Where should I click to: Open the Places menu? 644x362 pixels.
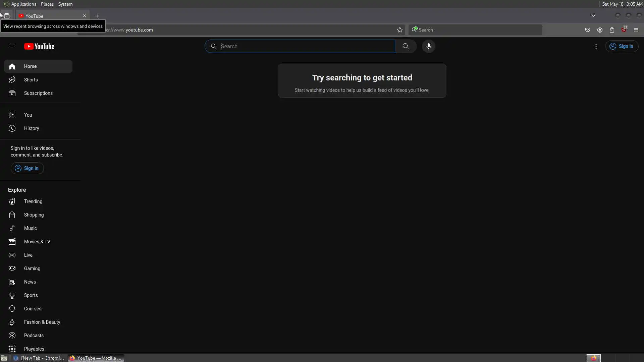point(47,4)
